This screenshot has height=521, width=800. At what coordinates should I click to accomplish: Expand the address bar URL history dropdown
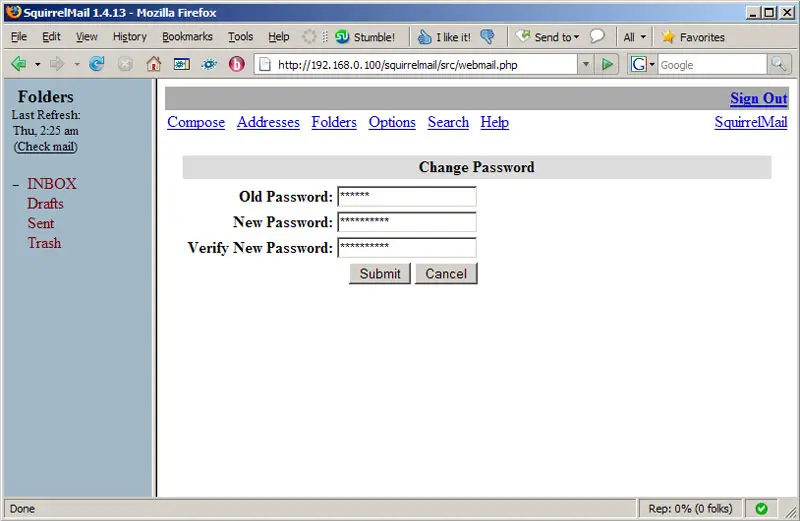pos(586,64)
